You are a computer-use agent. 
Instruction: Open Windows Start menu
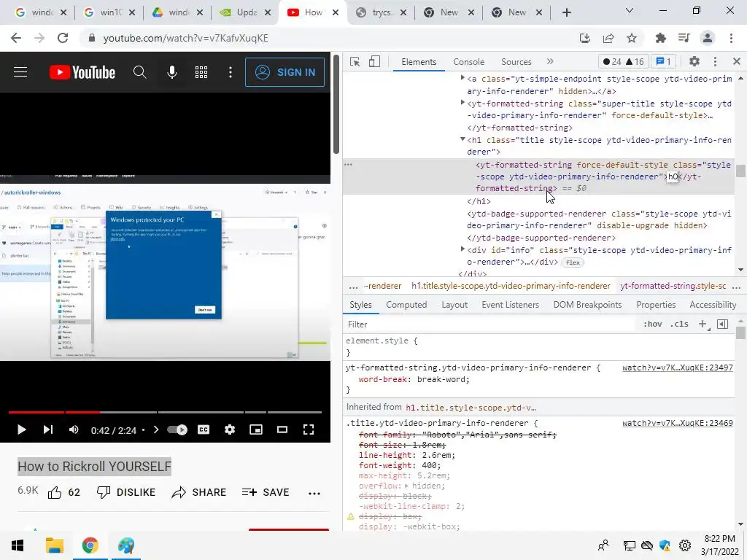(x=18, y=545)
